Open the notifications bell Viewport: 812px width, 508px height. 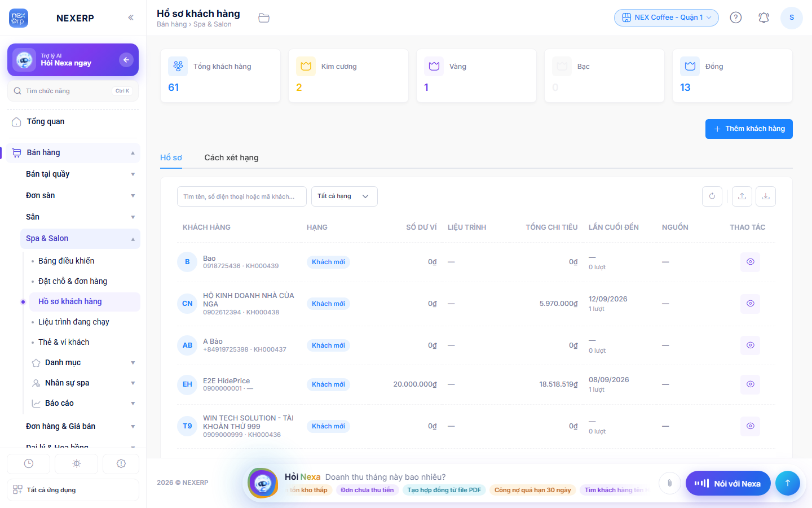[x=764, y=17]
